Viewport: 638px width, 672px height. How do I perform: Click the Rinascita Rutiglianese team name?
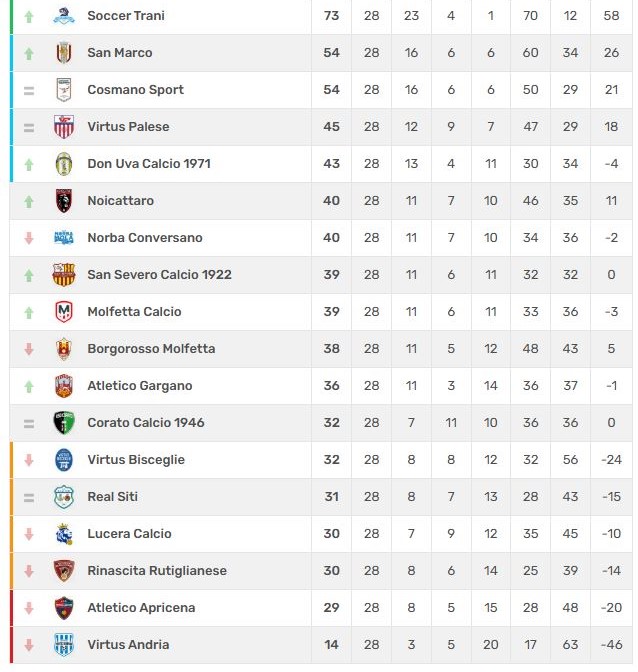point(157,571)
